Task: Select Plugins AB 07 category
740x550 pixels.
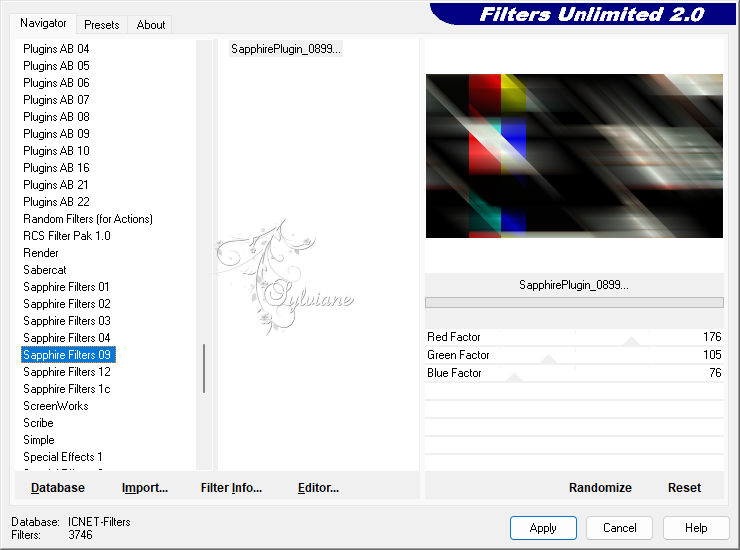Action: (56, 100)
